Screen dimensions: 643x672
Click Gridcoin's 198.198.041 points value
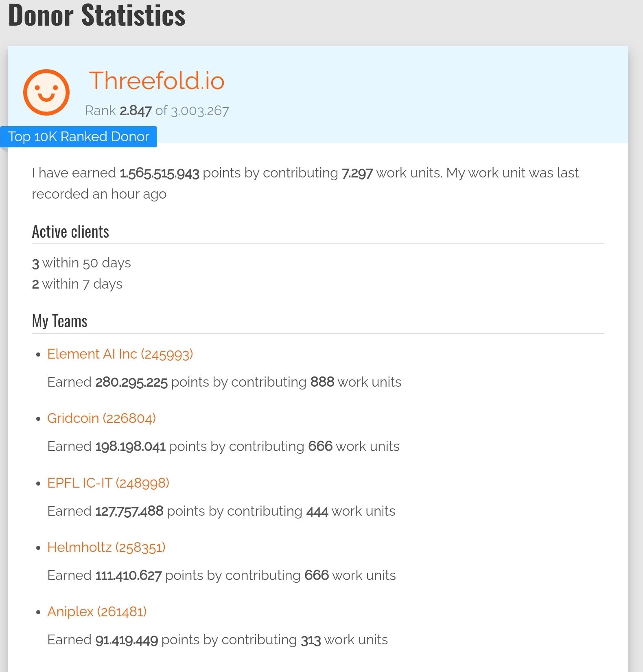pyautogui.click(x=130, y=447)
